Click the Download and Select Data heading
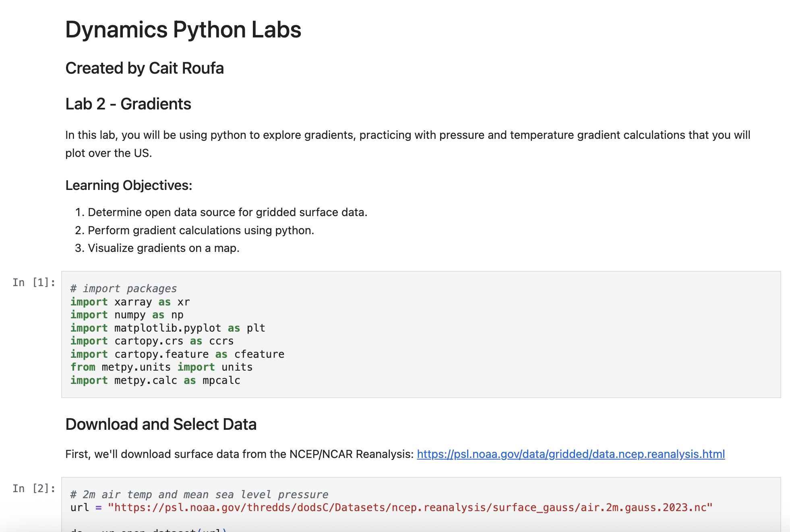 pyautogui.click(x=161, y=424)
